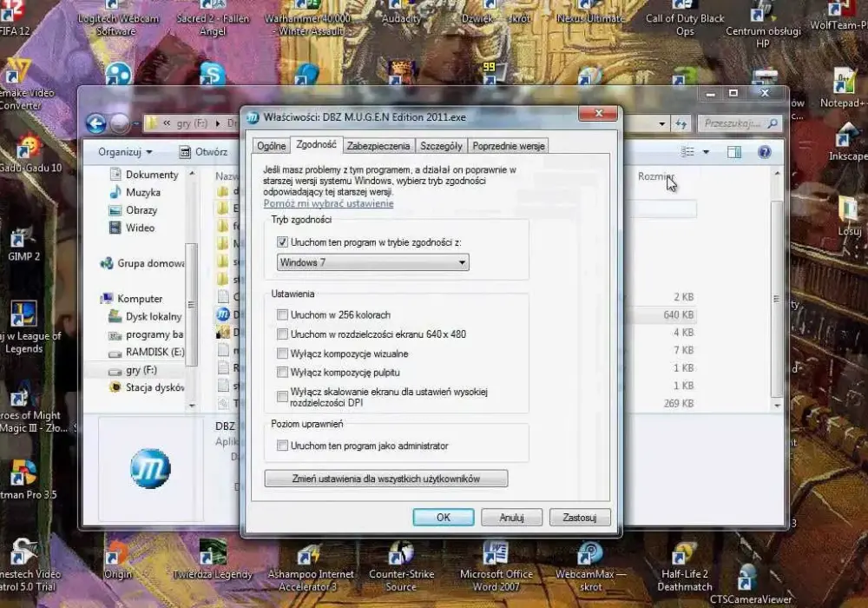The width and height of the screenshot is (868, 608).
Task: Click the Anuluj button
Action: pos(511,517)
